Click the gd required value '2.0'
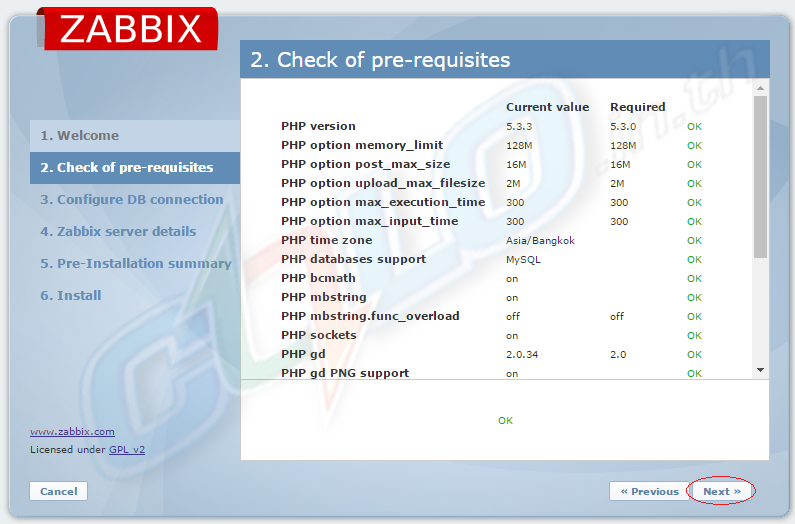This screenshot has height=524, width=795. [x=618, y=355]
